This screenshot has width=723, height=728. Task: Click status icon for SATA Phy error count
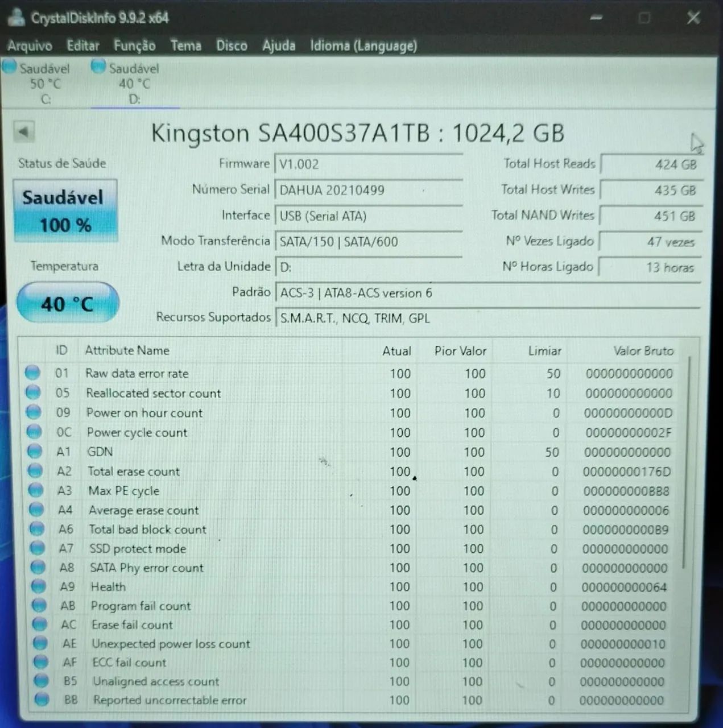coord(38,567)
